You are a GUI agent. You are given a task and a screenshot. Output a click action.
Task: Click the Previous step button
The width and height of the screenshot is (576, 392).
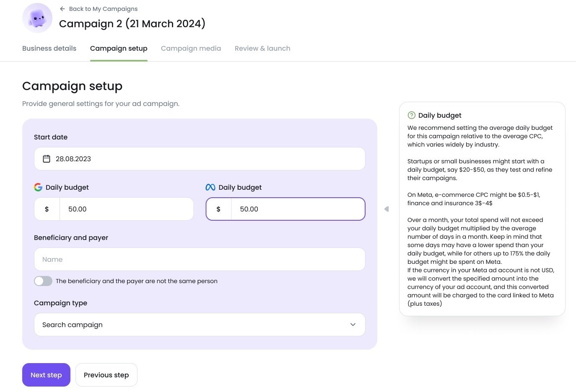click(x=106, y=375)
